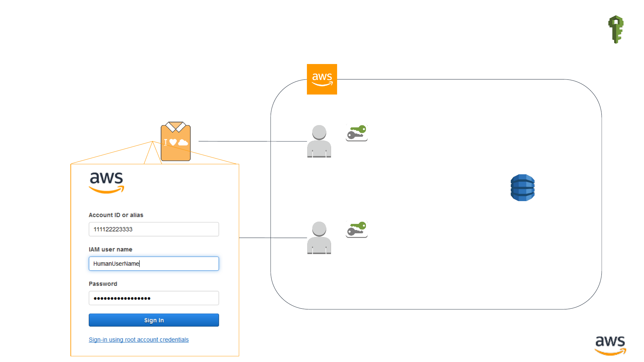Screen dimensions: 644x362
Task: Click the AWS logo in slide footer
Action: (610, 346)
